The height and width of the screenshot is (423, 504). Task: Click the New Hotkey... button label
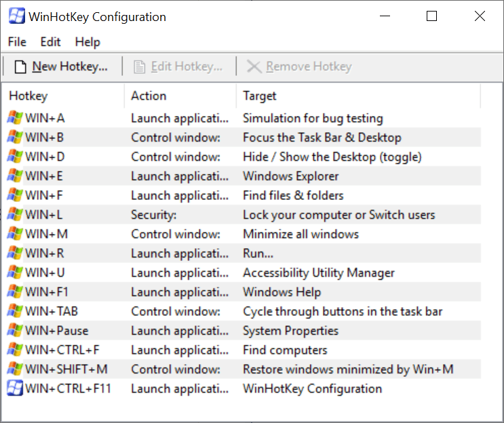click(70, 66)
